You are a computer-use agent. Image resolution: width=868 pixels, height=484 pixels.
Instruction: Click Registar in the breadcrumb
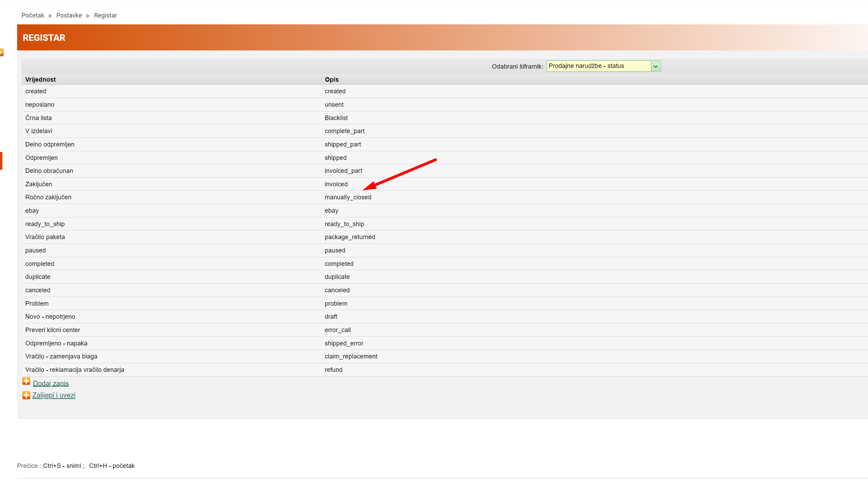pyautogui.click(x=105, y=15)
